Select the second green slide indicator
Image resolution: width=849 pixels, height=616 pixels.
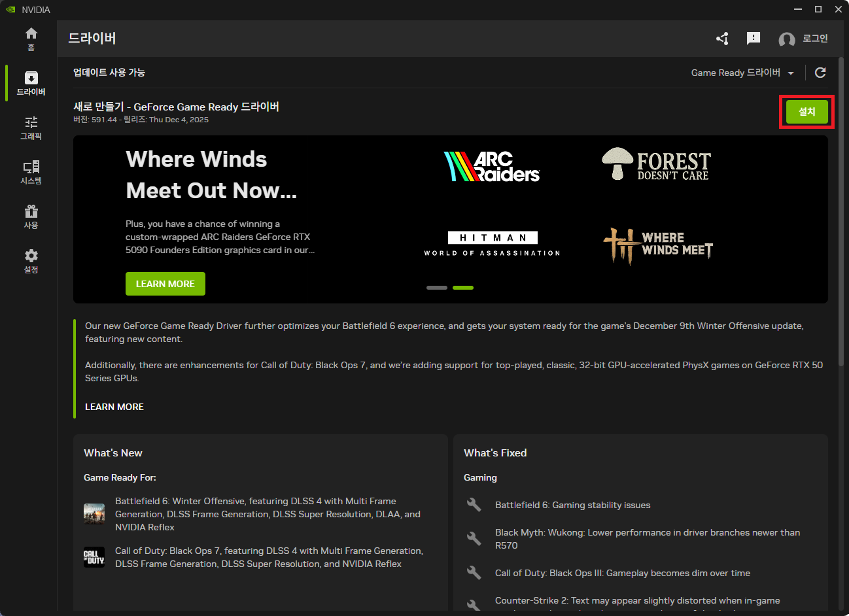463,288
